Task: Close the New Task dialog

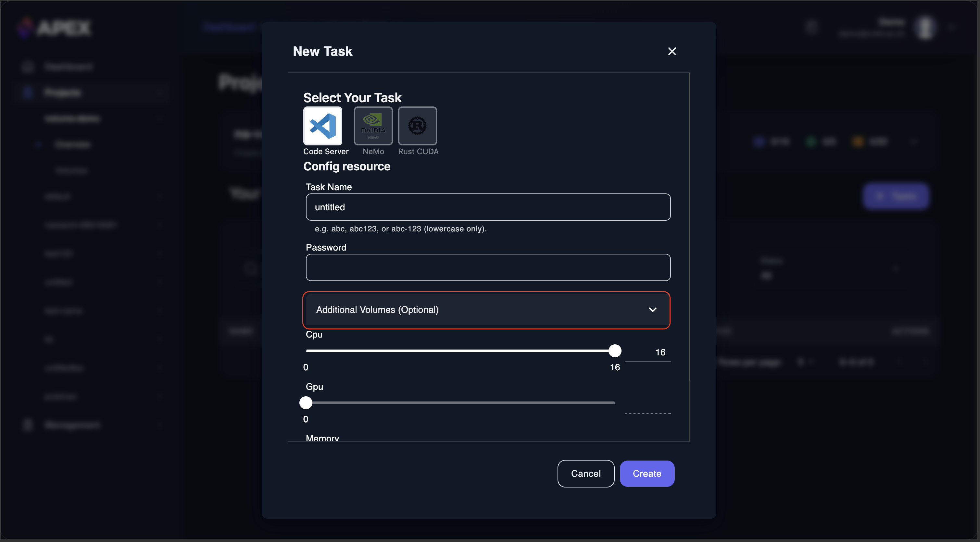Action: coord(672,51)
